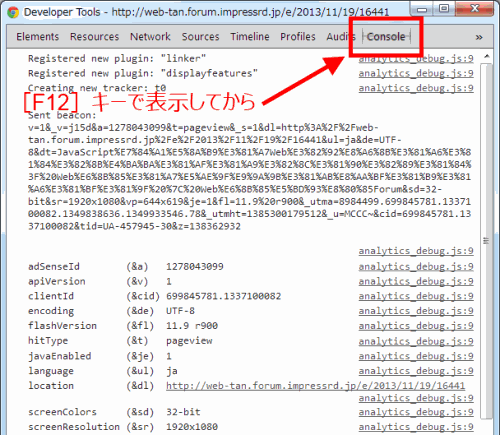Open analytics_debug.js:9 link on adSenseId row
The image size is (500, 435).
pos(416,267)
